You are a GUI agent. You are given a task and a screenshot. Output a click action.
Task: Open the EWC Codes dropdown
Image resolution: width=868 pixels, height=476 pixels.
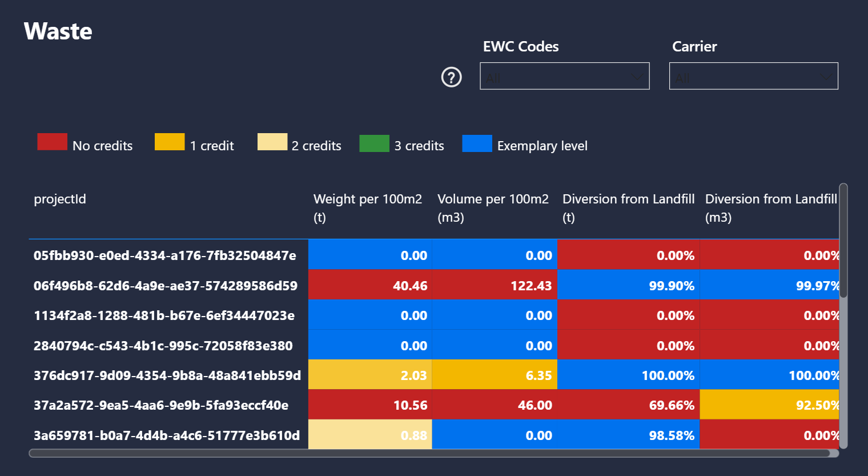tap(565, 76)
